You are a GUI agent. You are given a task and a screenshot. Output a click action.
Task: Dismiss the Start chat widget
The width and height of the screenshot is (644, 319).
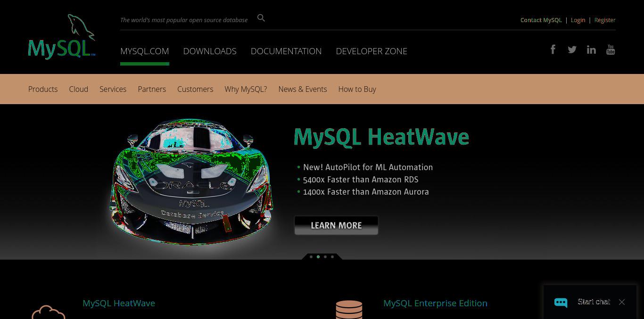click(x=622, y=302)
